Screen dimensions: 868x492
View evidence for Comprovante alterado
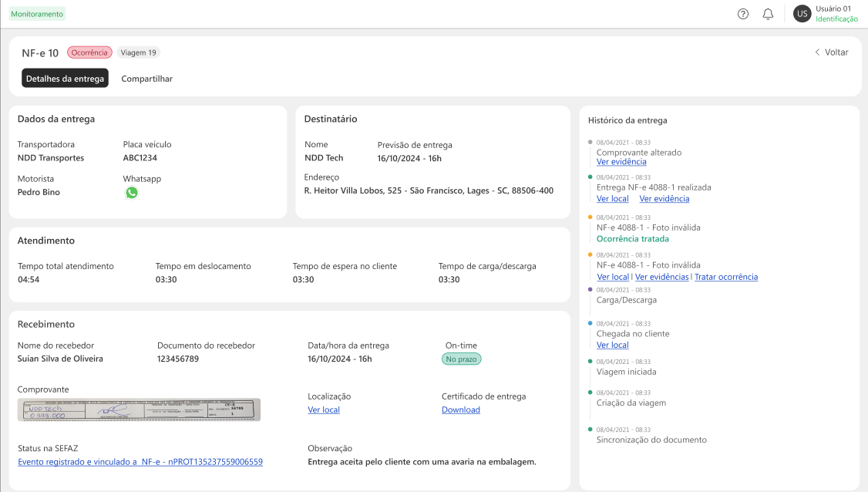coord(621,162)
